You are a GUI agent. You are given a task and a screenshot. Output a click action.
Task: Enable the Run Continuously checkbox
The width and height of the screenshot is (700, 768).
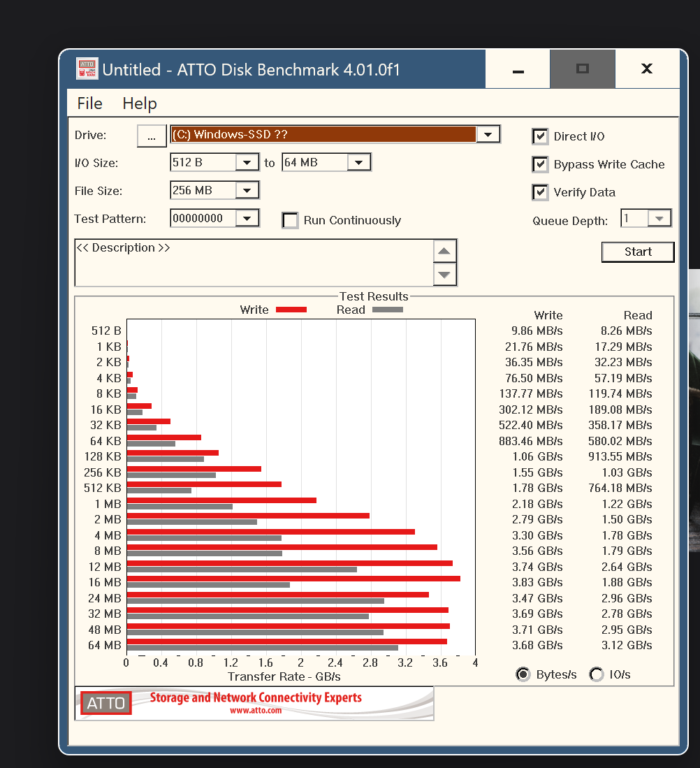click(291, 220)
